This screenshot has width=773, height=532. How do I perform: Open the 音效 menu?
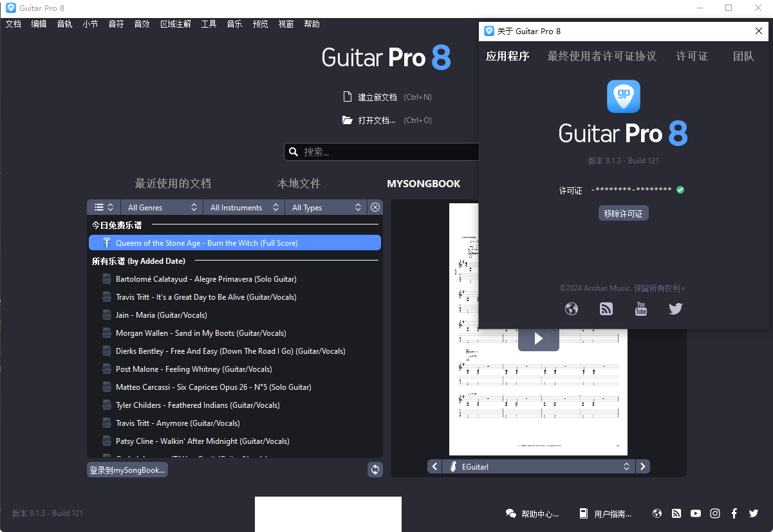pos(142,24)
